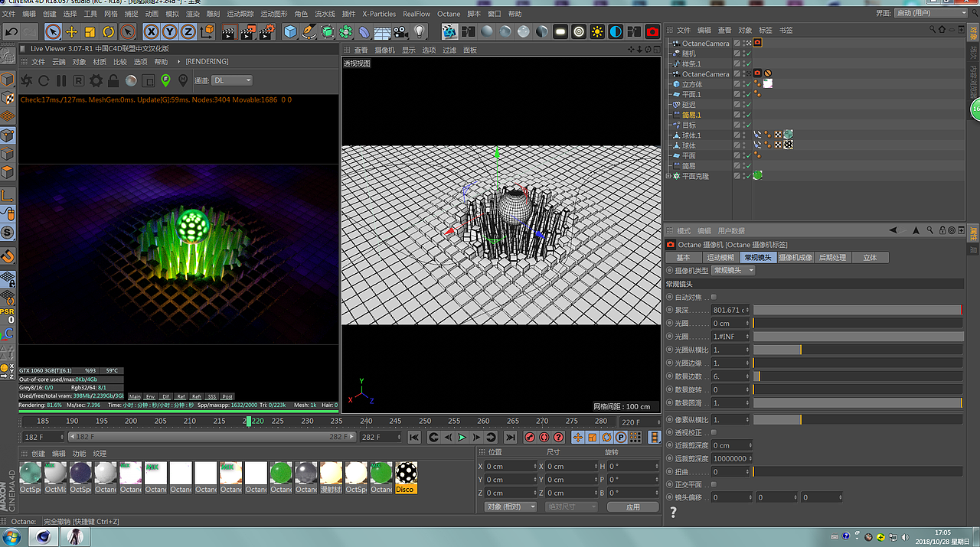This screenshot has width=980, height=547.
Task: Adjust the 光圈纵横比 slider
Action: [857, 350]
